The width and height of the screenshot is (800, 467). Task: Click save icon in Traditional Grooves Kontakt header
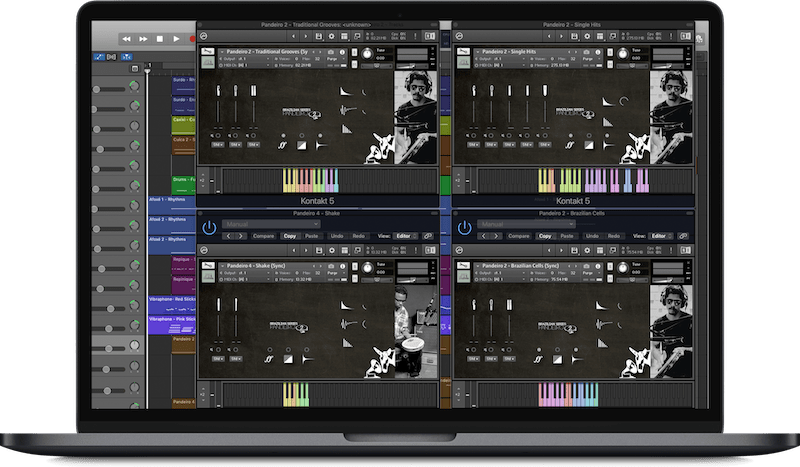[319, 36]
